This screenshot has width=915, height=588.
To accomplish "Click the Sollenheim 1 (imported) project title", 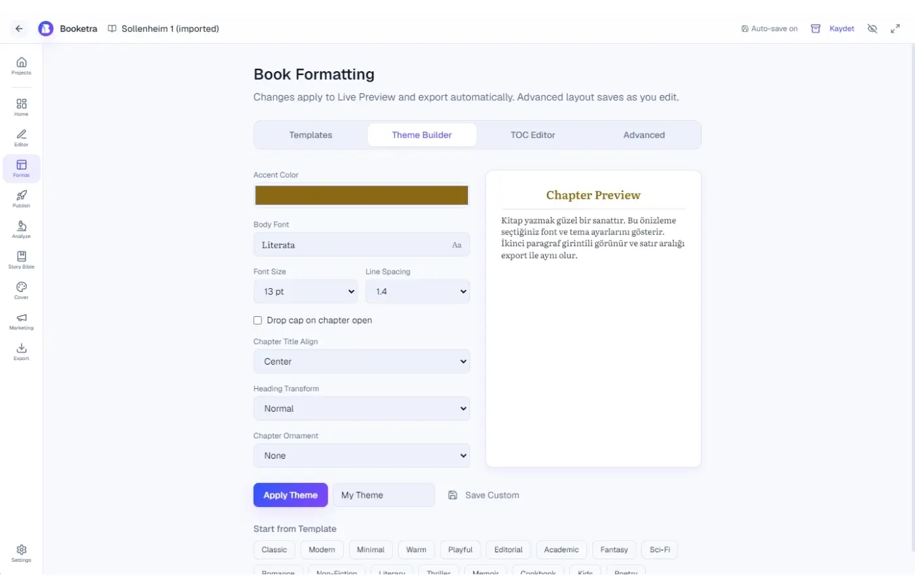I will [170, 29].
